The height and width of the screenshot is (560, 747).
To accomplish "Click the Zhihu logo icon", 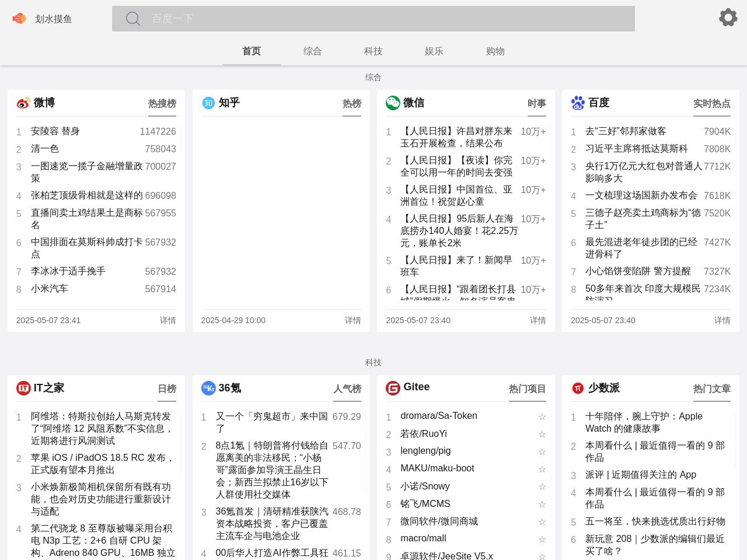I will [x=208, y=103].
